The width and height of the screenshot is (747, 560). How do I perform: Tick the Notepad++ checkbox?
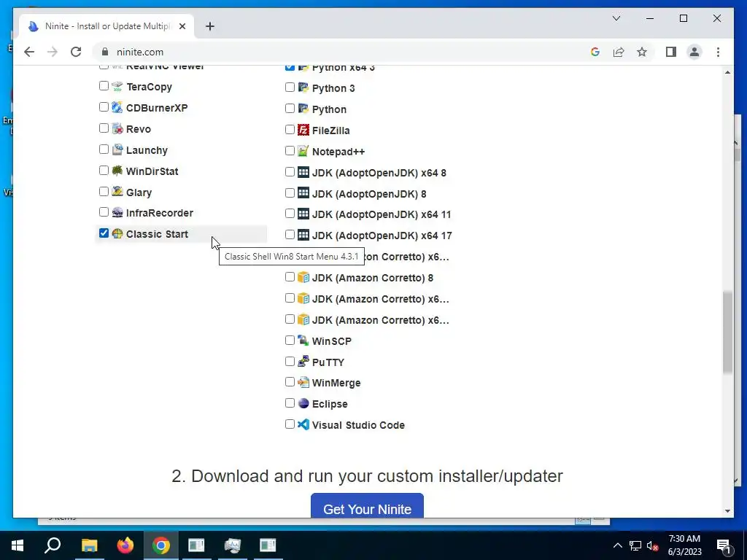click(x=290, y=150)
